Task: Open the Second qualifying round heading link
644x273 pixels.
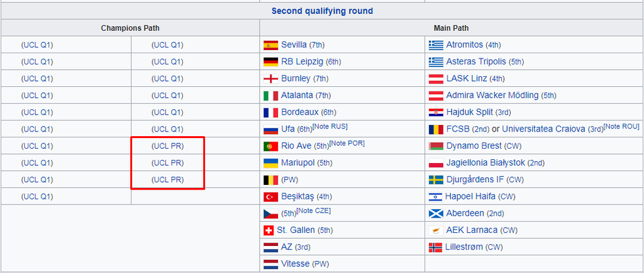Action: pyautogui.click(x=322, y=11)
